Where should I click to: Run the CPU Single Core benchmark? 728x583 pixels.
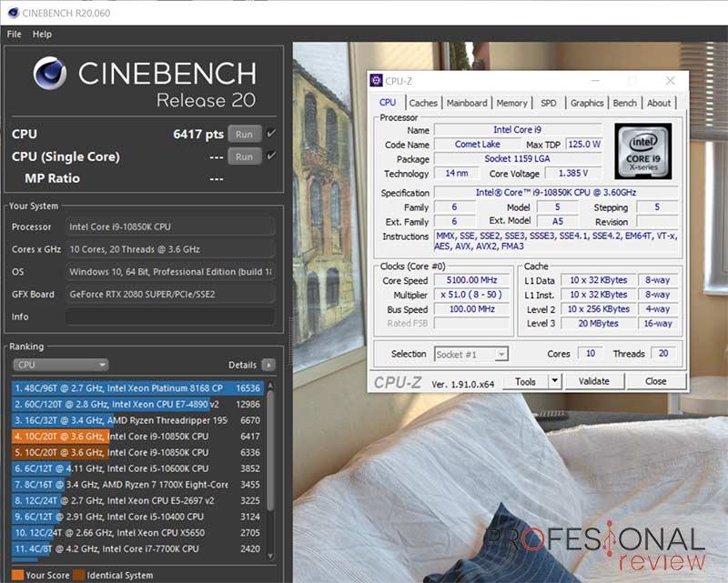[244, 156]
